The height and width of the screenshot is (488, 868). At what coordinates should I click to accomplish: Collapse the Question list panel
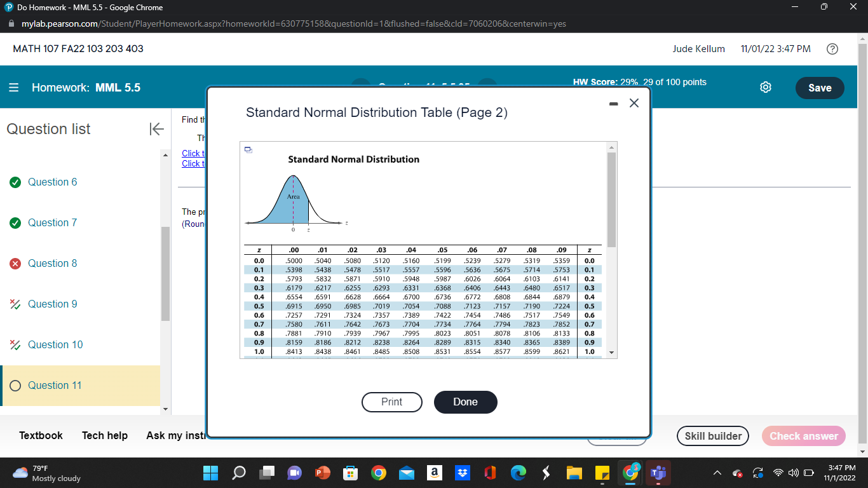click(156, 129)
